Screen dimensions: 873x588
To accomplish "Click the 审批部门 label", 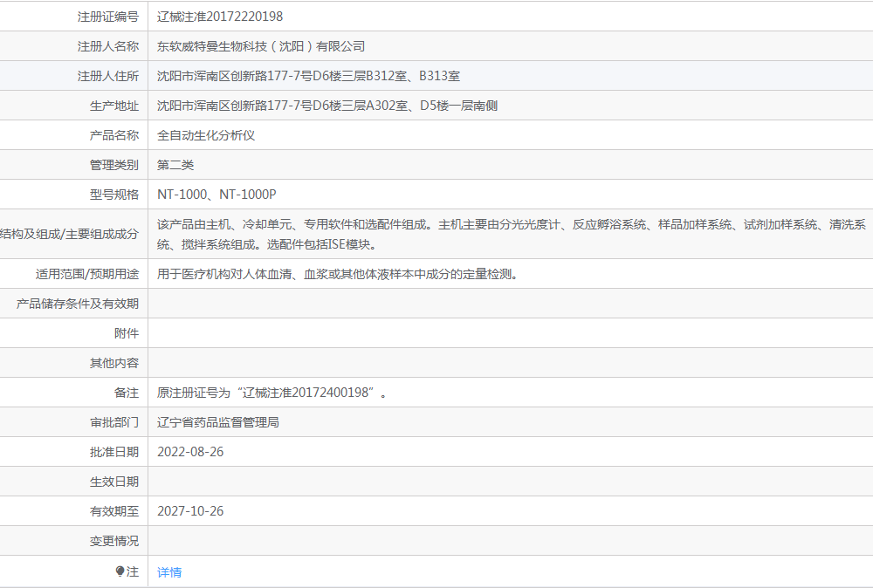I will click(114, 422).
